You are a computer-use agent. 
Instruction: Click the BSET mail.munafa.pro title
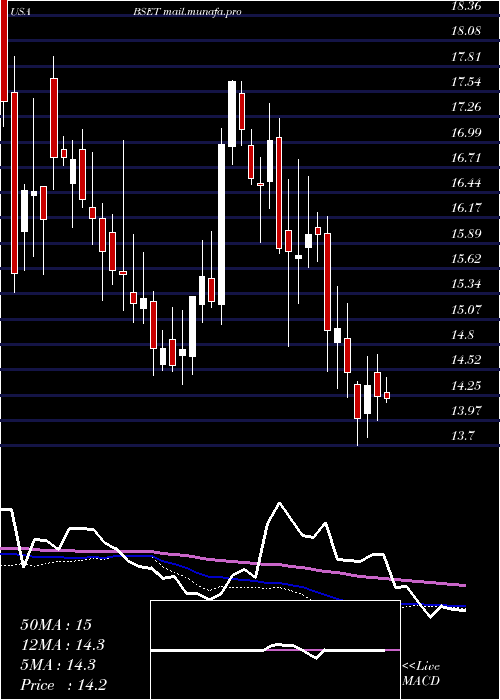tap(187, 12)
